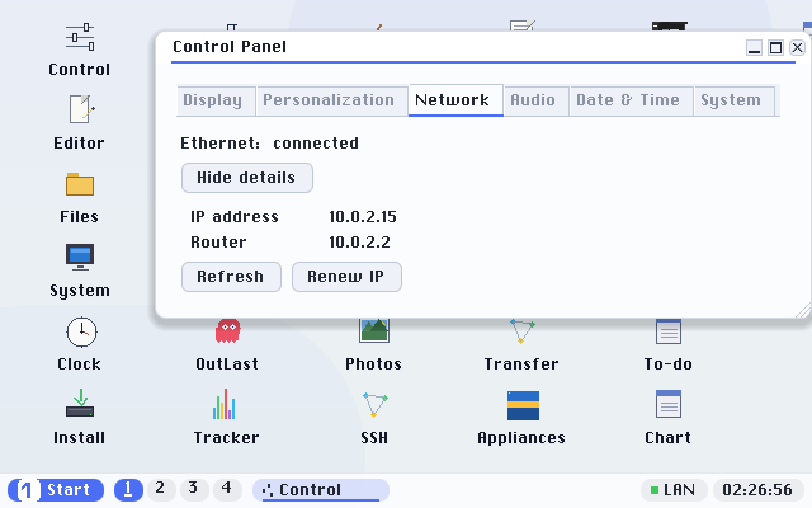The image size is (812, 508).
Task: Open the OutLast game icon
Action: click(x=227, y=345)
